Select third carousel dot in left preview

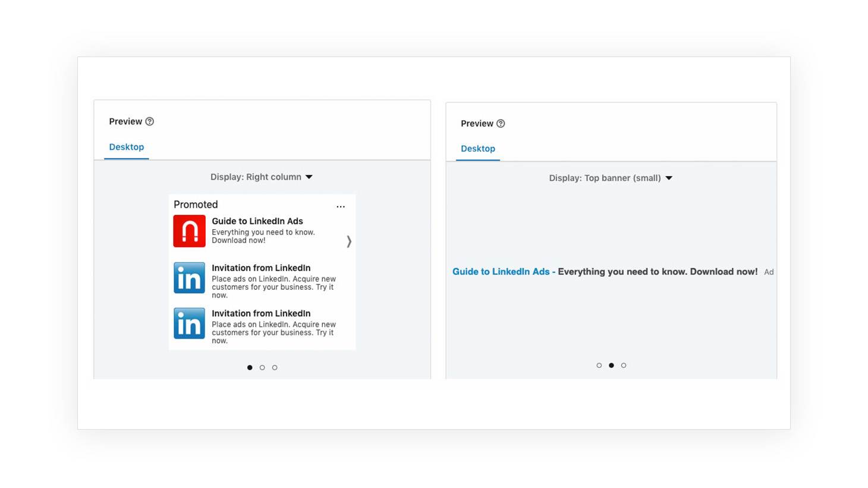275,368
